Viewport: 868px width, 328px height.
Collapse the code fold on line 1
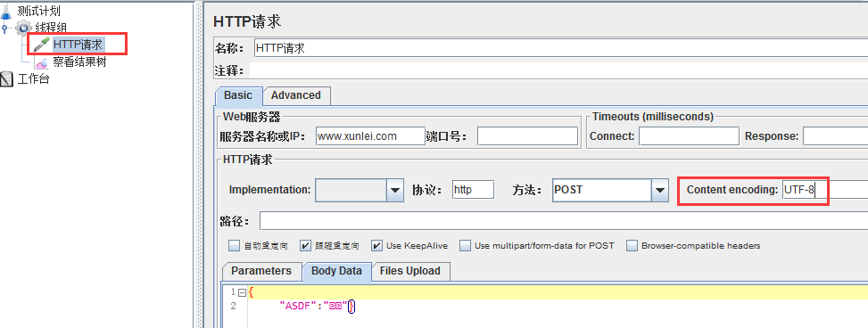tap(242, 292)
